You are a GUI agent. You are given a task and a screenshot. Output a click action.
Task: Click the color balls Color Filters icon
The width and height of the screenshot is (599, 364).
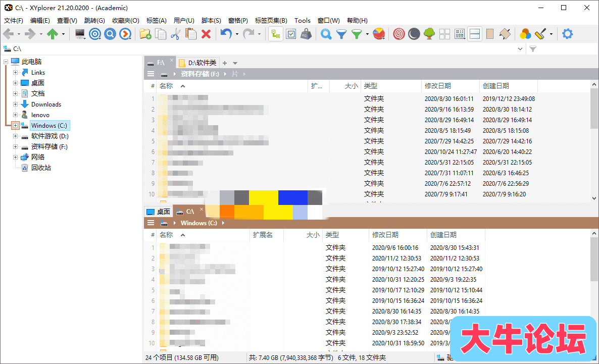[525, 34]
